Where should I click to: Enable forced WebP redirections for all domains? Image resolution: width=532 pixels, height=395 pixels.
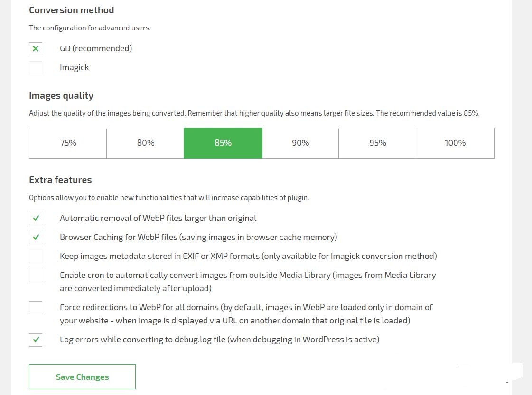point(35,307)
